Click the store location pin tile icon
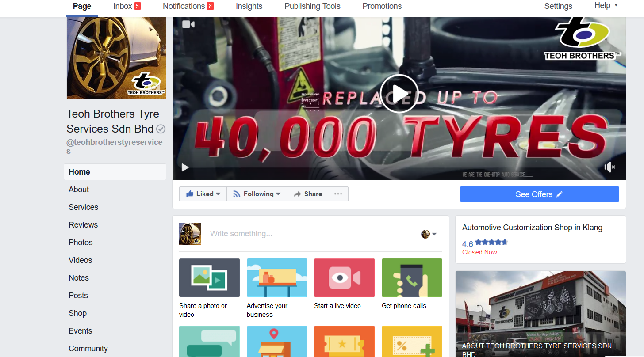The height and width of the screenshot is (357, 644). (x=277, y=341)
